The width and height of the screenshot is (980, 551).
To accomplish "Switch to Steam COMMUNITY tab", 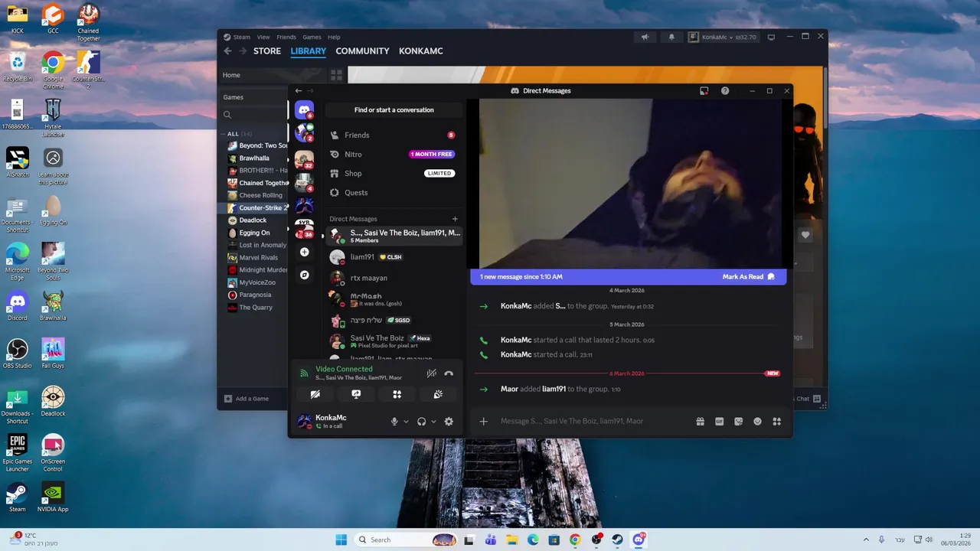I will [x=362, y=51].
